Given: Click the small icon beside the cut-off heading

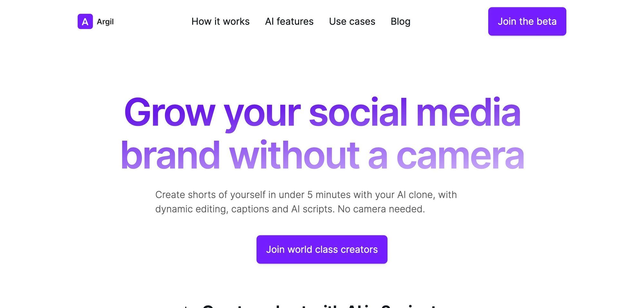Looking at the screenshot, I should pos(186,306).
